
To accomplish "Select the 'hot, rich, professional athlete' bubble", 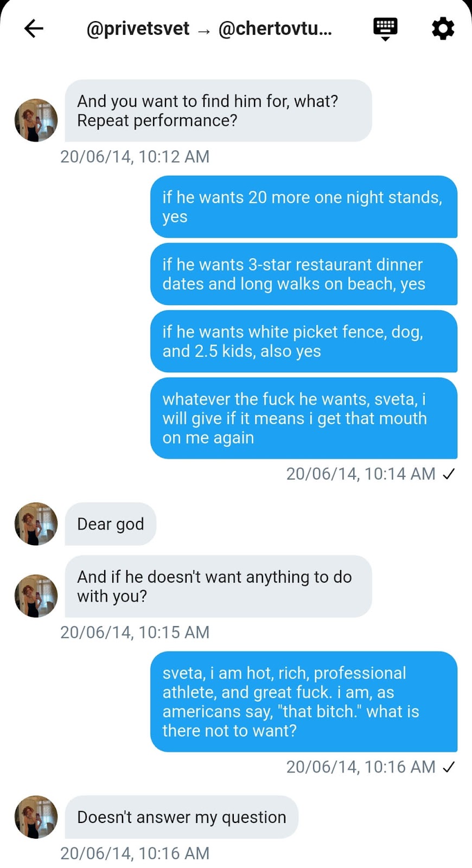I will (304, 701).
